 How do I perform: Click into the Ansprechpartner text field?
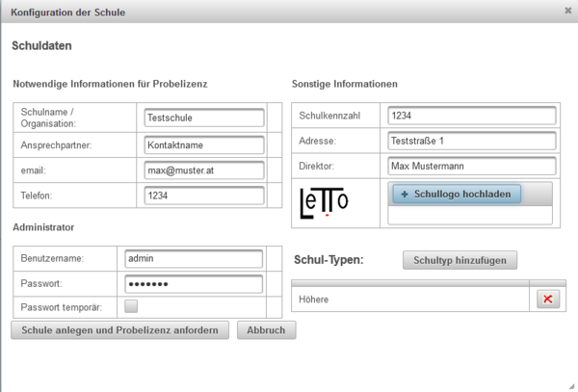pos(202,144)
